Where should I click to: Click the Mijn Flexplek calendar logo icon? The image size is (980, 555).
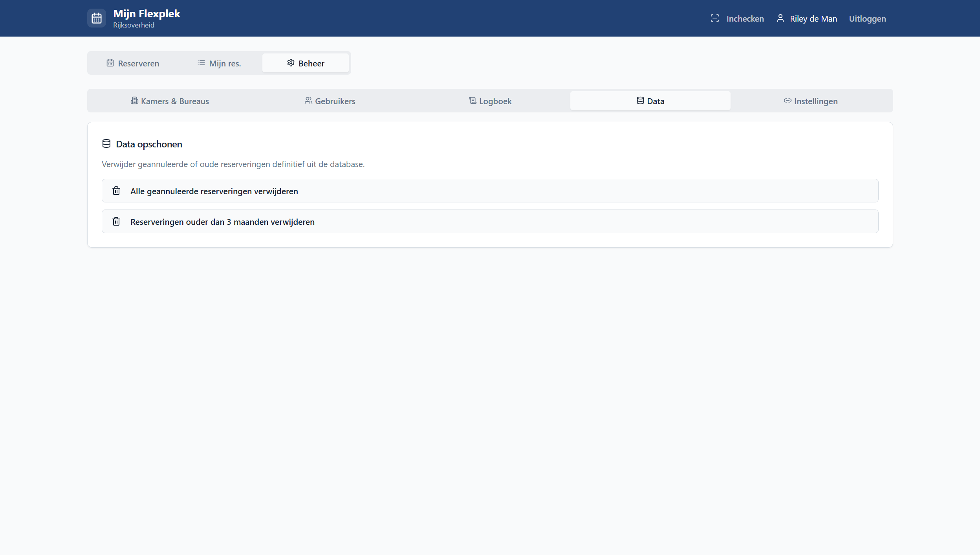97,18
